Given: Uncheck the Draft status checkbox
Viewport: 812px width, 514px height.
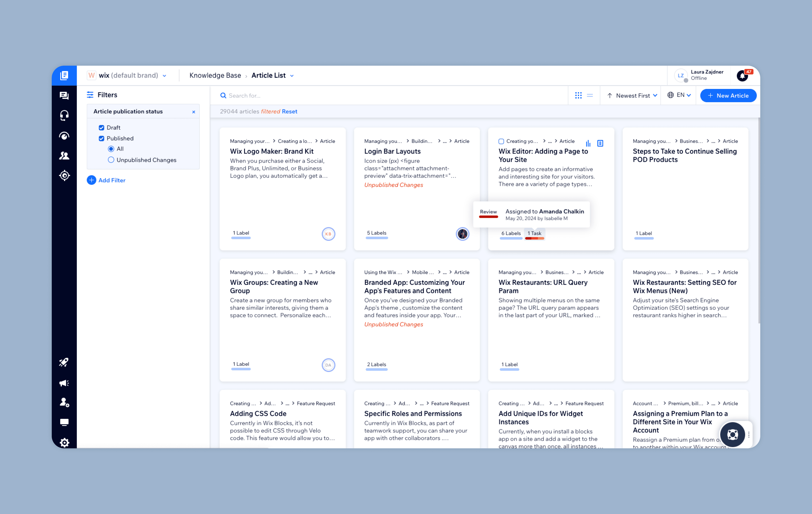Looking at the screenshot, I should click(102, 128).
